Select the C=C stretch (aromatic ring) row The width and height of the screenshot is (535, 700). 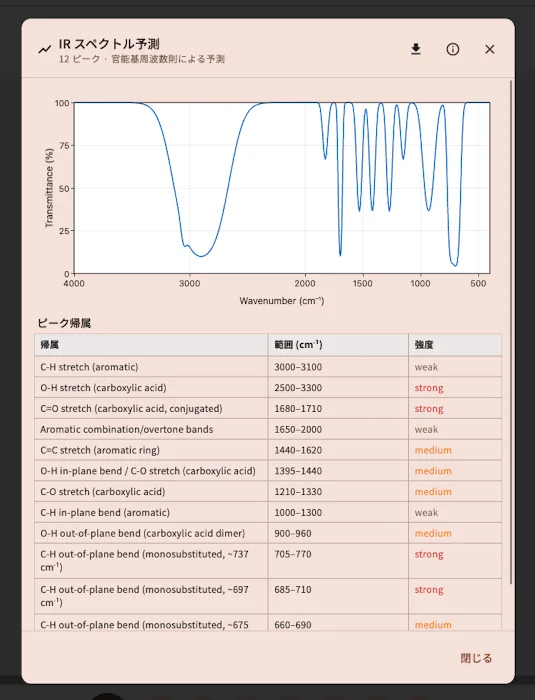pos(268,450)
